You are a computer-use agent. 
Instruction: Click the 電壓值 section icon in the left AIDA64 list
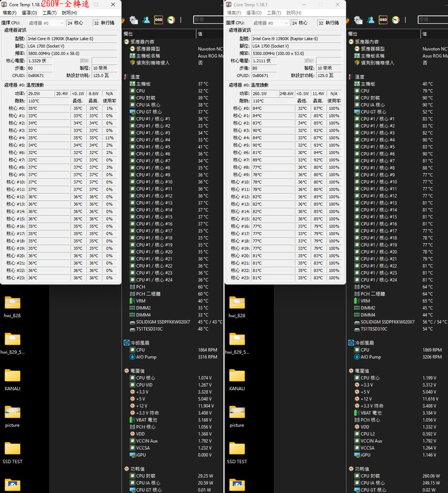pos(126,371)
